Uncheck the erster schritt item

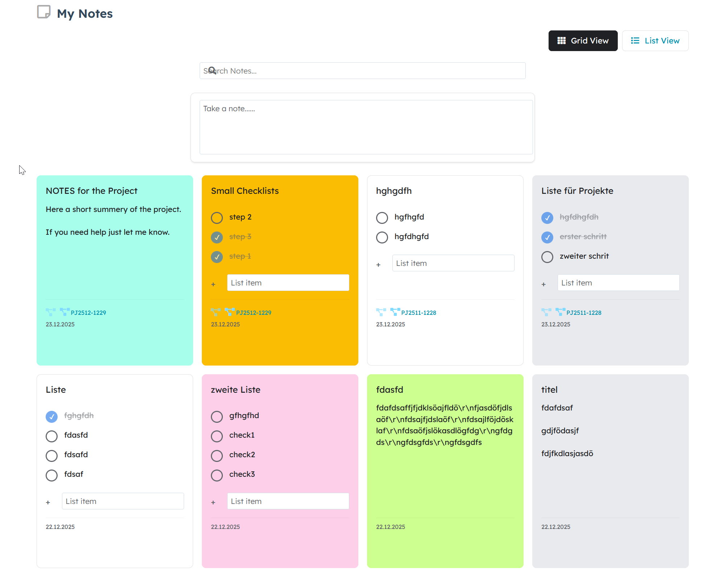(x=547, y=237)
